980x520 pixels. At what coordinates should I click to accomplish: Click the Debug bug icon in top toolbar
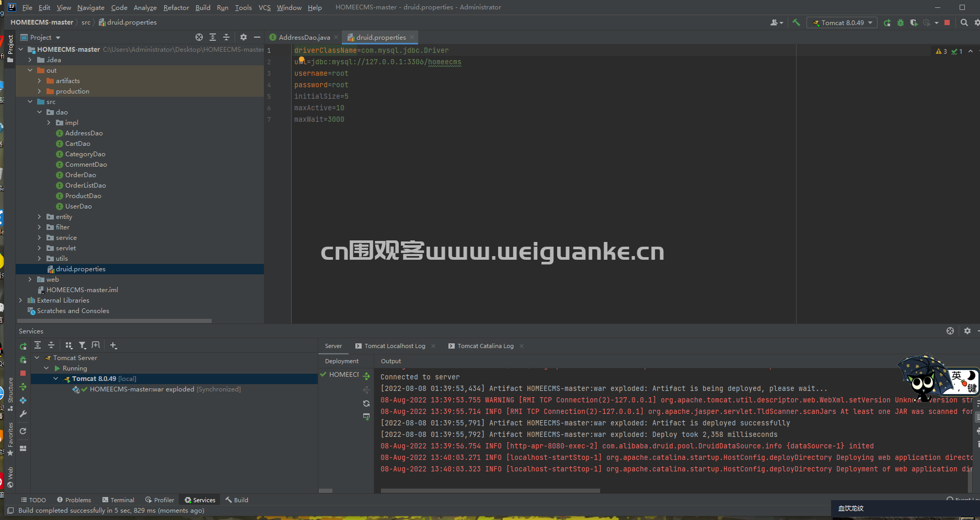900,22
